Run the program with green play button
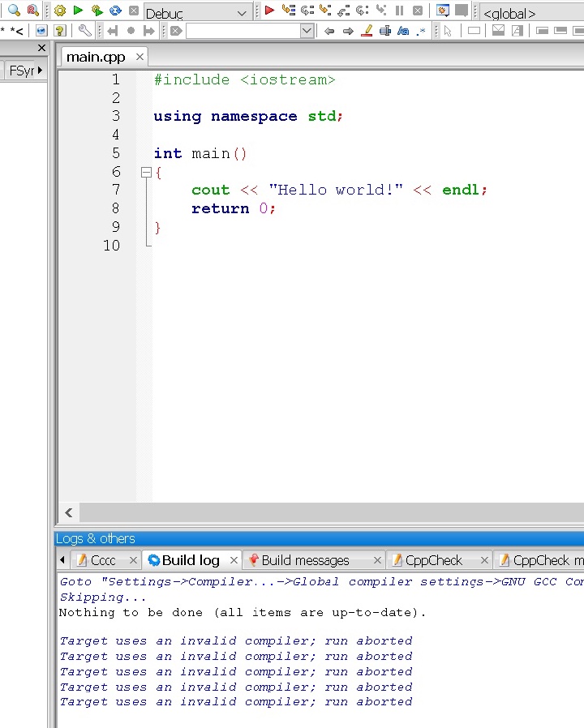The image size is (584, 728). click(78, 11)
